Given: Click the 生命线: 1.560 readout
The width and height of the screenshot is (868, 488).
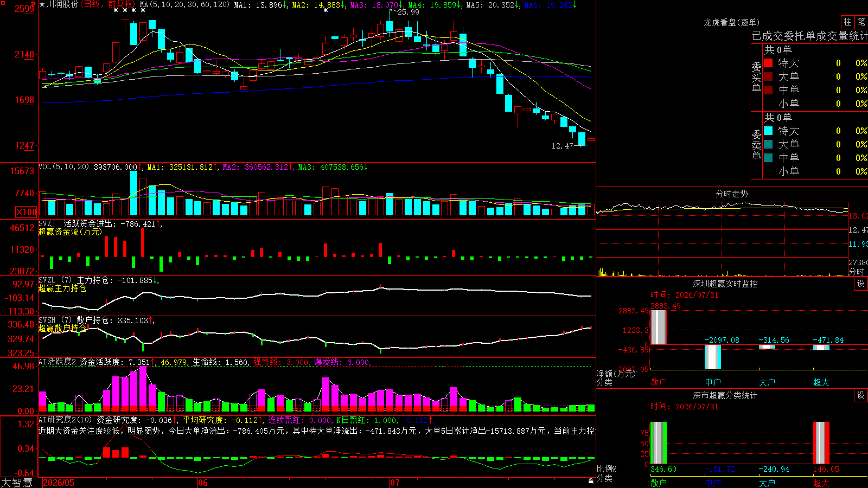Looking at the screenshot, I should 221,362.
